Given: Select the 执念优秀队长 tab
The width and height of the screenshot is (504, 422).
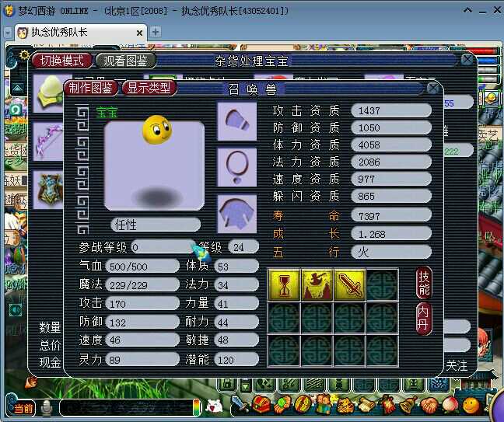Looking at the screenshot, I should (x=80, y=33).
